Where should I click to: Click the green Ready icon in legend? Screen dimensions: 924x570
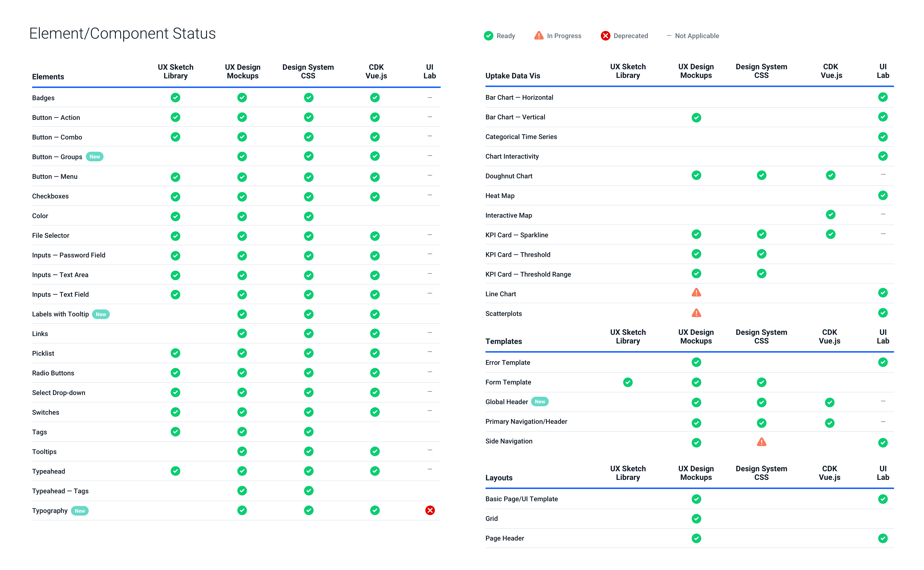[x=488, y=36]
